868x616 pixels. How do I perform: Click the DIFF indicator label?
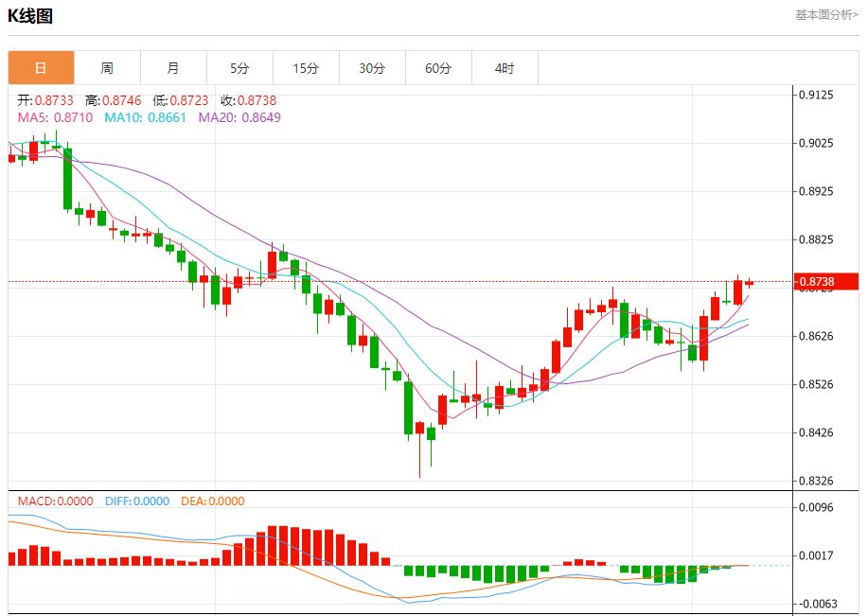pyautogui.click(x=137, y=502)
